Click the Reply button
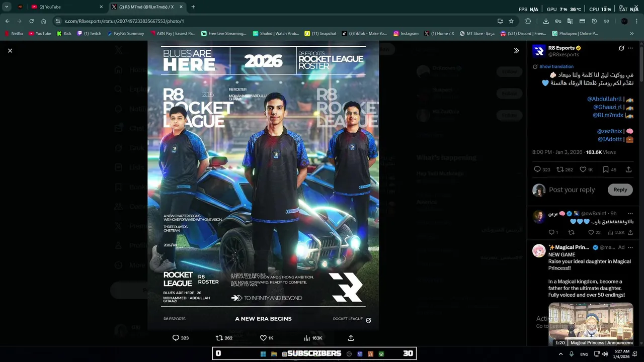644x362 pixels. click(x=620, y=190)
